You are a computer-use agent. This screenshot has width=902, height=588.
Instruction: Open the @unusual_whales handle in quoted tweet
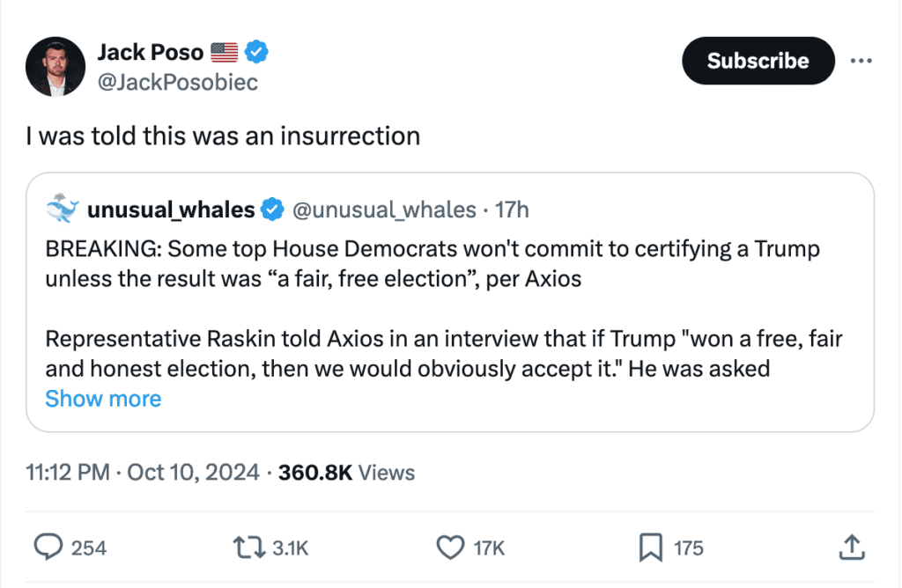point(387,209)
